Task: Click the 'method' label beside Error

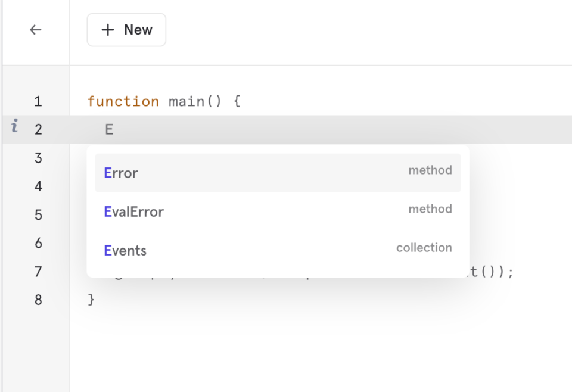Action: [x=430, y=170]
